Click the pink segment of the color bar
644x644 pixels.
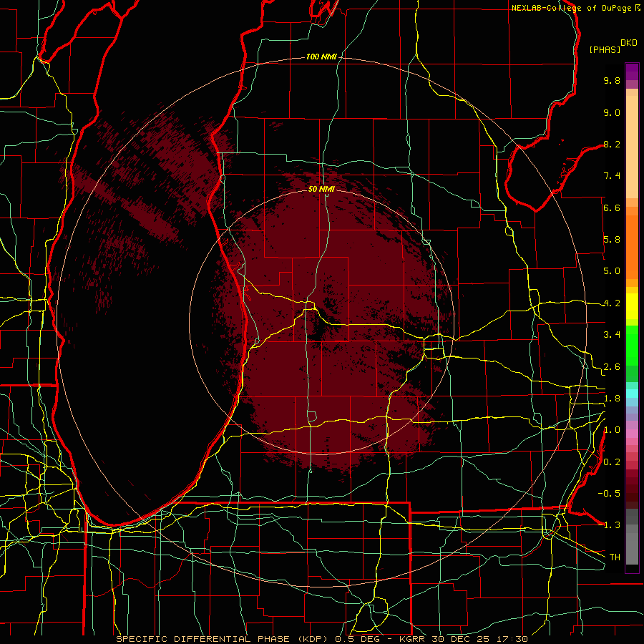coord(632,434)
